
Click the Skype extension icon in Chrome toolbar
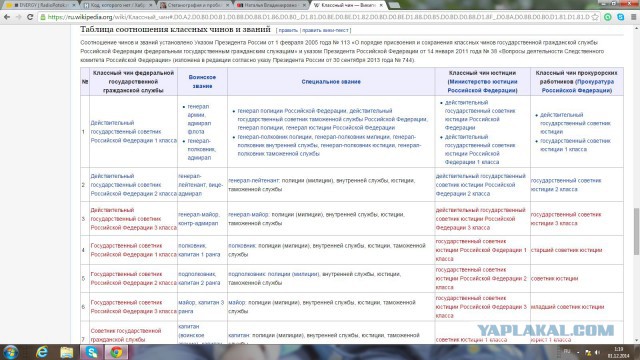click(620, 17)
